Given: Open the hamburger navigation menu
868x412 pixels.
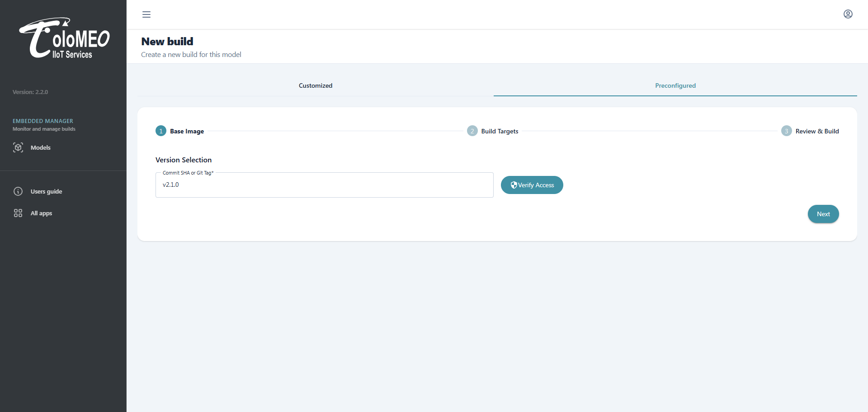Looking at the screenshot, I should 146,14.
